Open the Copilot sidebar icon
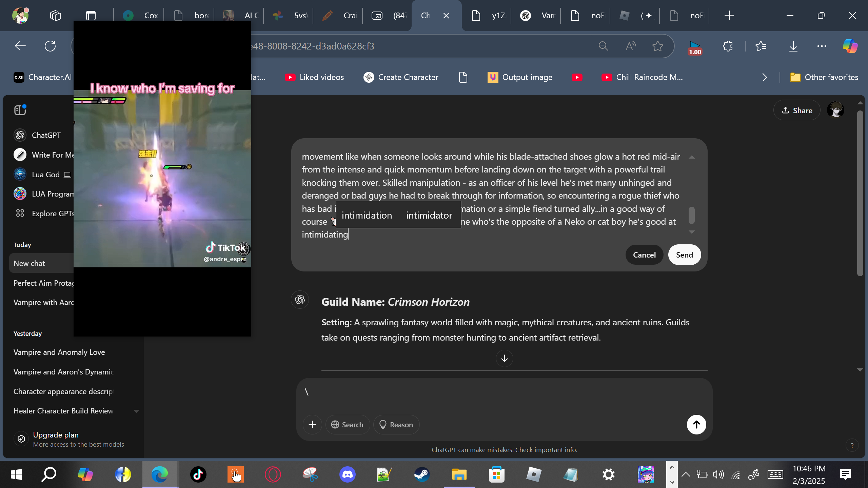 [x=850, y=46]
